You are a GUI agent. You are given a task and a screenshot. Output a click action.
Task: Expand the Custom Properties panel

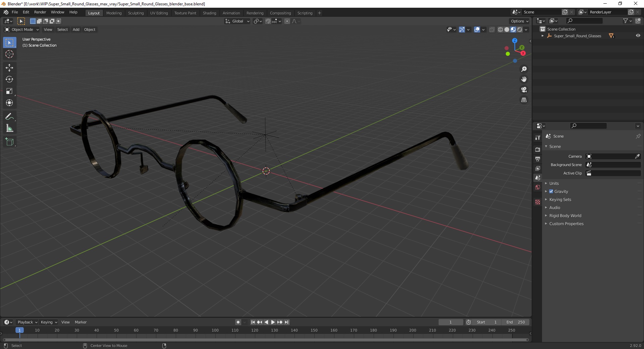(566, 223)
